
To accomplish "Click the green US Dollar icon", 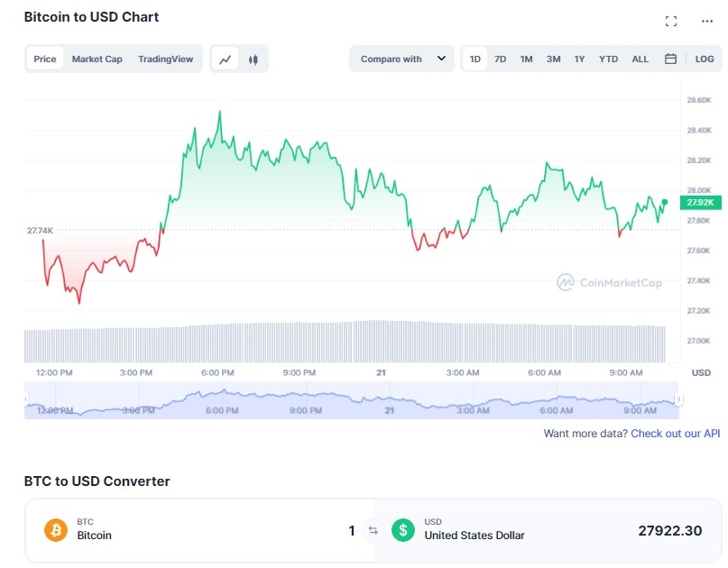I will tap(403, 529).
